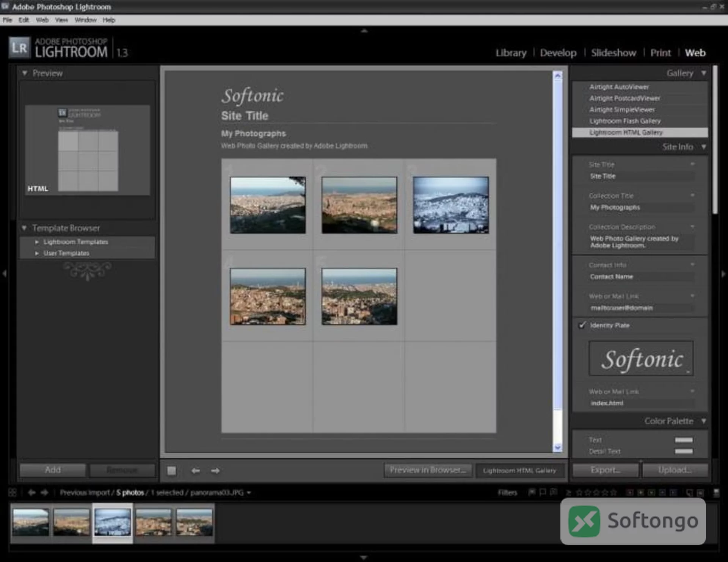
Task: Open the Site Title presets dropdown
Action: pos(692,164)
